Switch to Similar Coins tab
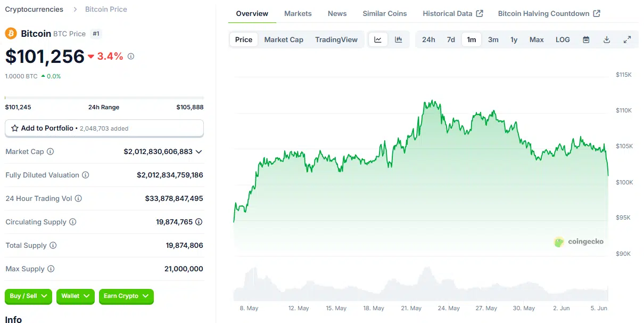 coord(385,13)
